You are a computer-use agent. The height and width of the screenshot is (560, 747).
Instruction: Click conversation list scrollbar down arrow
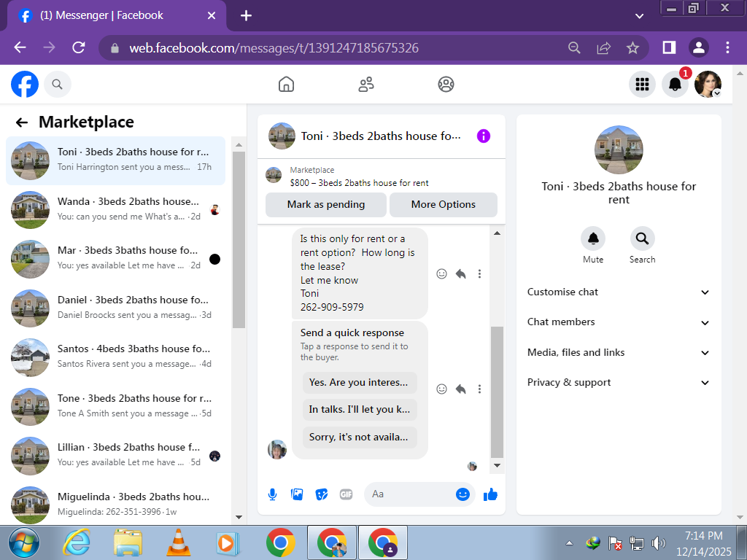click(239, 517)
